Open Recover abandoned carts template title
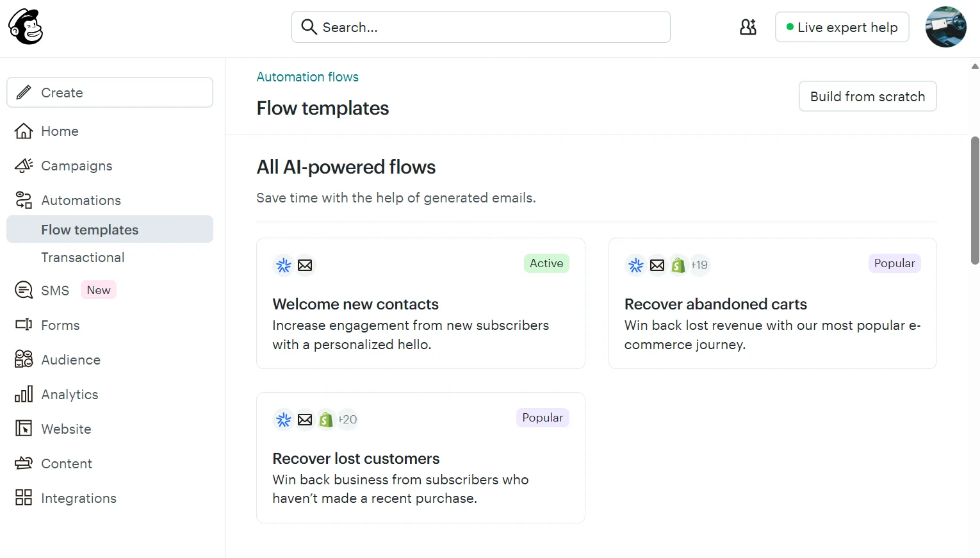The image size is (980, 558). point(715,304)
